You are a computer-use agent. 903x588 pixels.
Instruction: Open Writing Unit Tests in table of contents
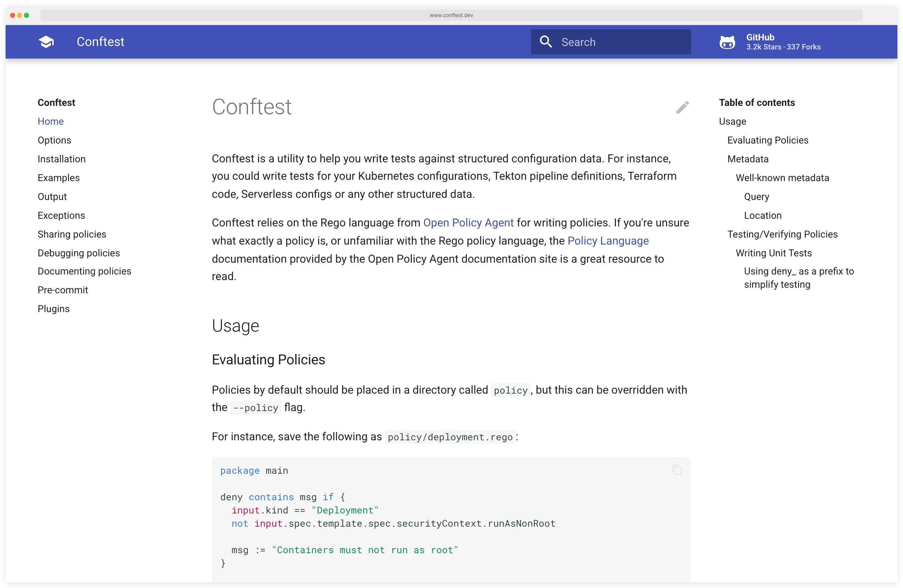pos(774,253)
